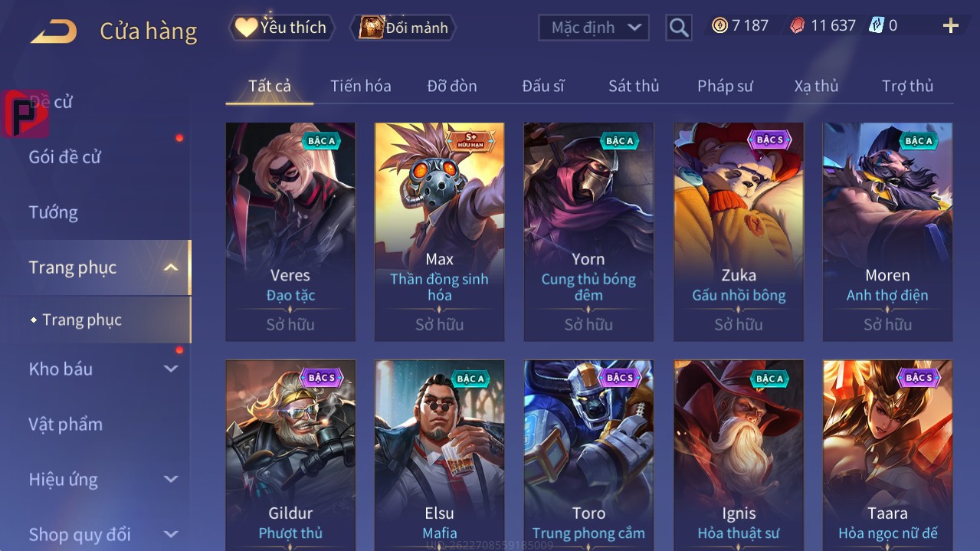Select Tướng in the sidebar

tap(53, 212)
